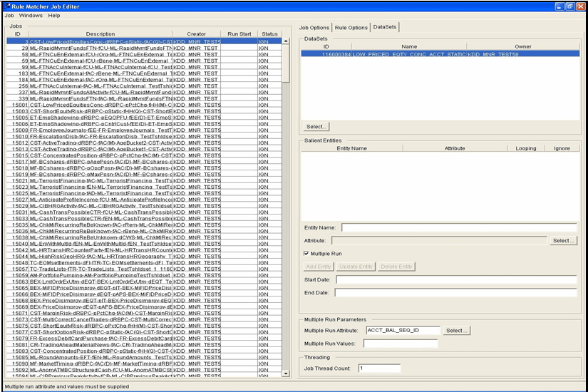Select job 15081 CR-TradingAheadMaterialNews row
This screenshot has width=588, height=392.
(144, 345)
